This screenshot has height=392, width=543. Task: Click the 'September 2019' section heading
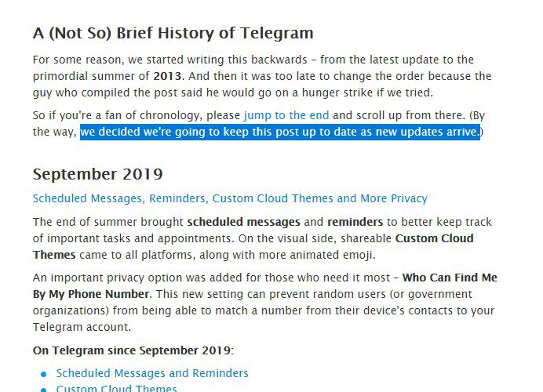(98, 174)
